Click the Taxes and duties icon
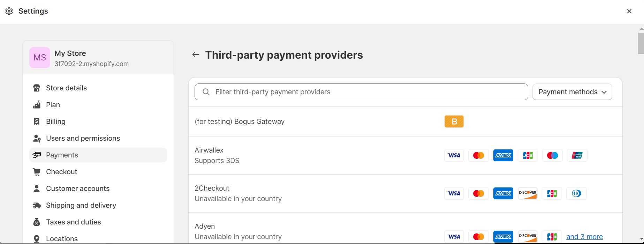 click(x=37, y=222)
